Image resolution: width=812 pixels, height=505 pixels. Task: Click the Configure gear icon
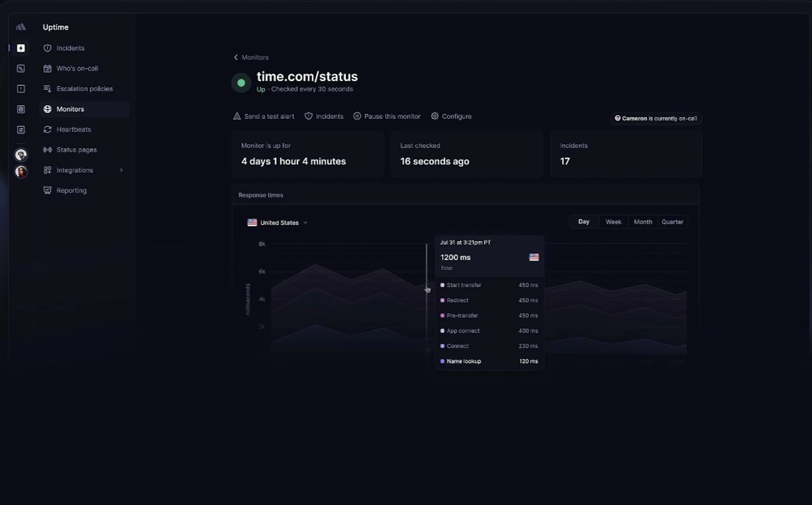coord(435,116)
